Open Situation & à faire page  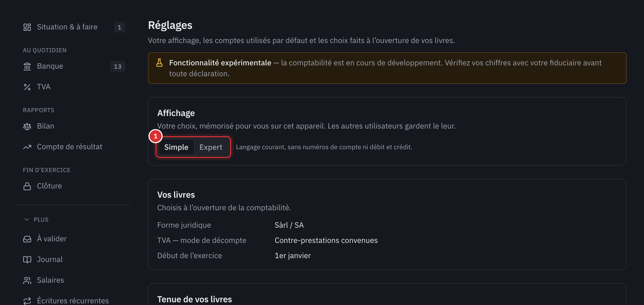(x=74, y=27)
